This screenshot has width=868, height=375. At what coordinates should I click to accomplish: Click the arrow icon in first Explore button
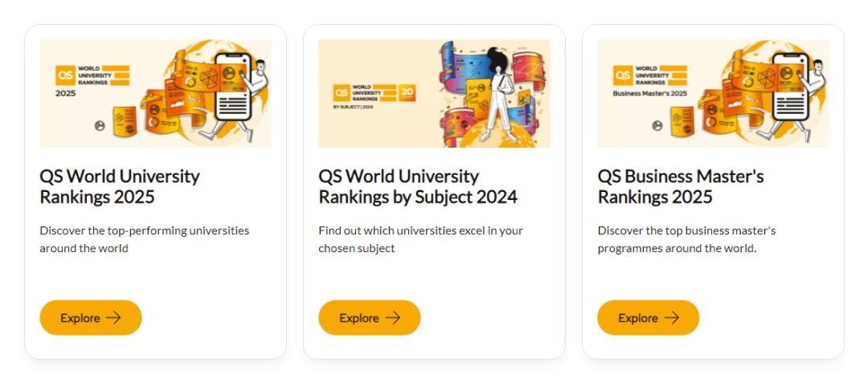tap(113, 318)
